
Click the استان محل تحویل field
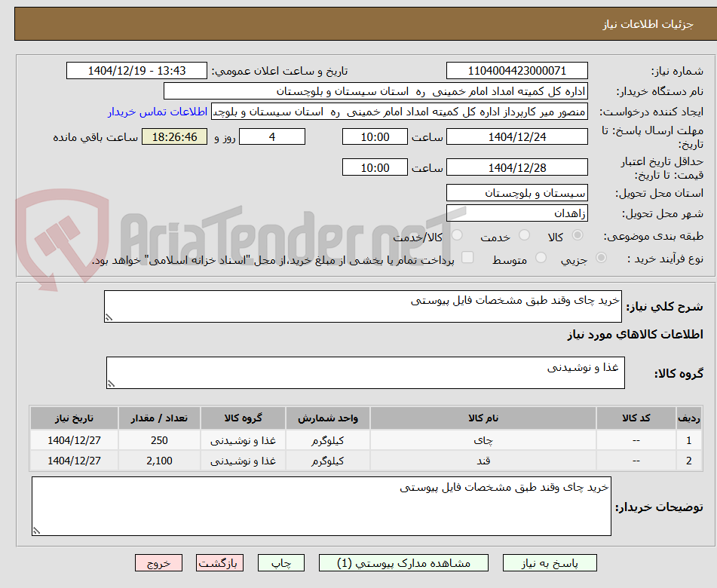pos(516,193)
